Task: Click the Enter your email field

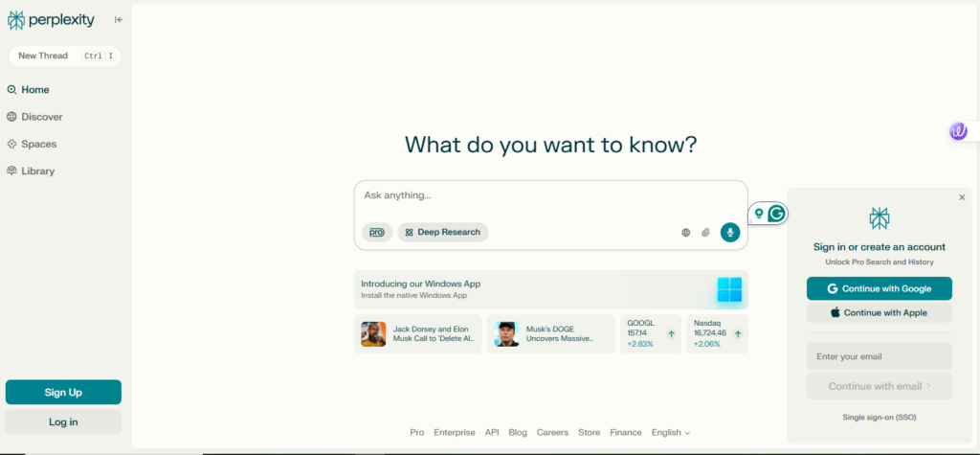Action: pyautogui.click(x=879, y=356)
